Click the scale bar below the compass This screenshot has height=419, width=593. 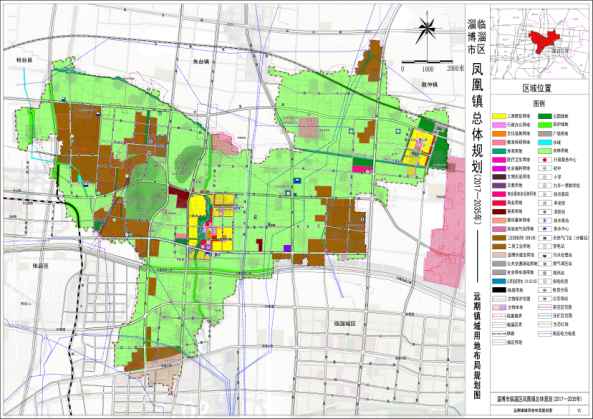tap(427, 61)
